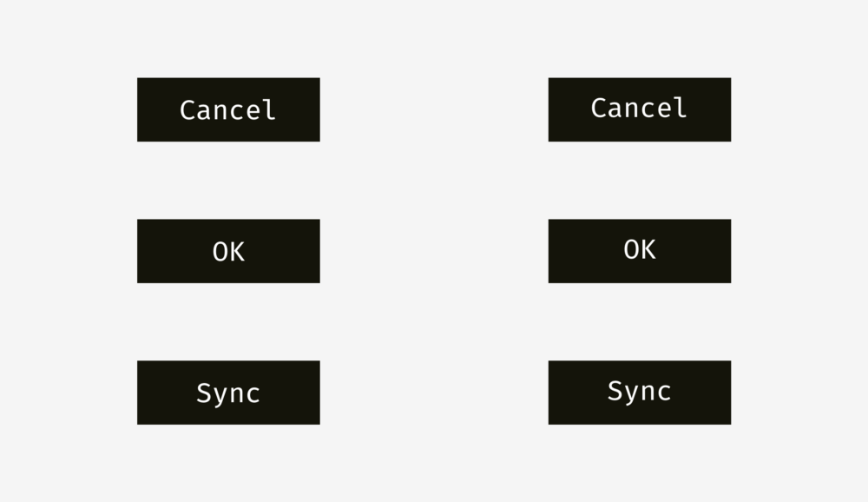The width and height of the screenshot is (868, 502).
Task: Hit the left Sync button
Action: pos(228,393)
